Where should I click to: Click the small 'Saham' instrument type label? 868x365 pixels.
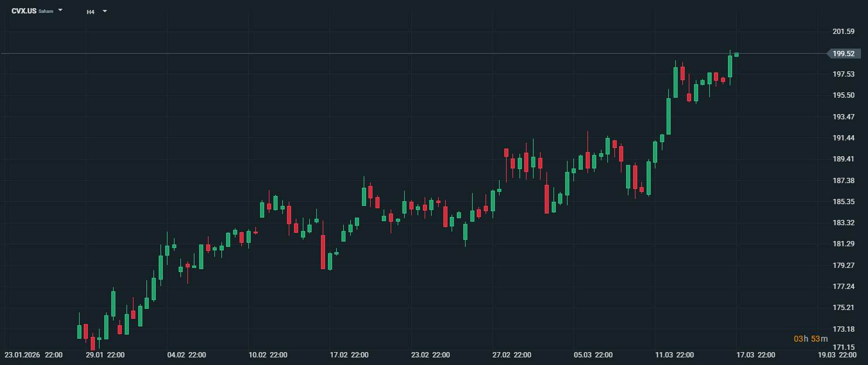(x=46, y=12)
